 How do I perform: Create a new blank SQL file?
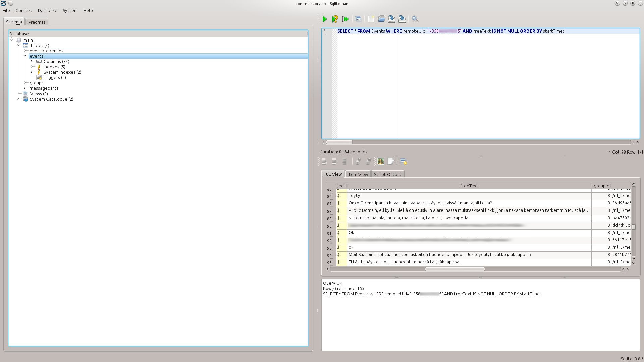pyautogui.click(x=371, y=19)
